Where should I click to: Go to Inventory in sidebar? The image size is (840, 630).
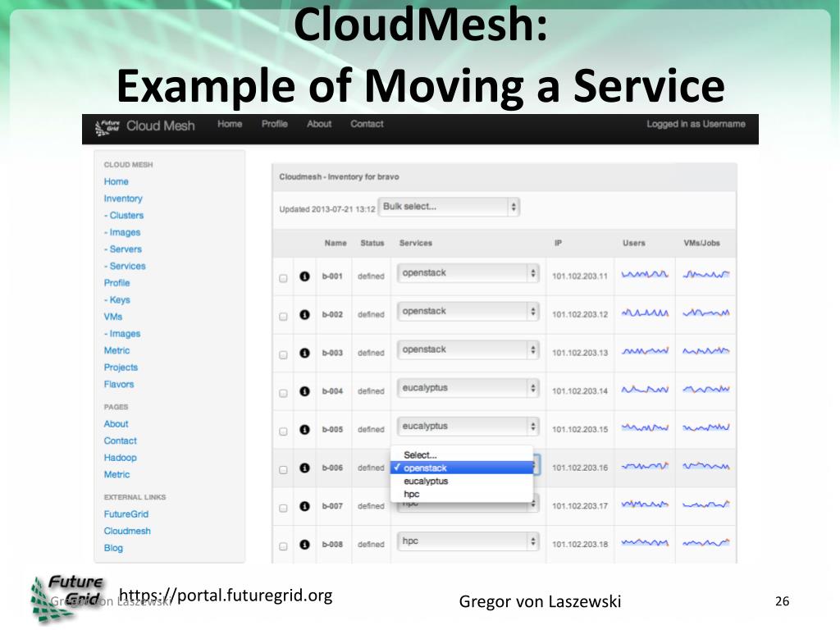(123, 199)
